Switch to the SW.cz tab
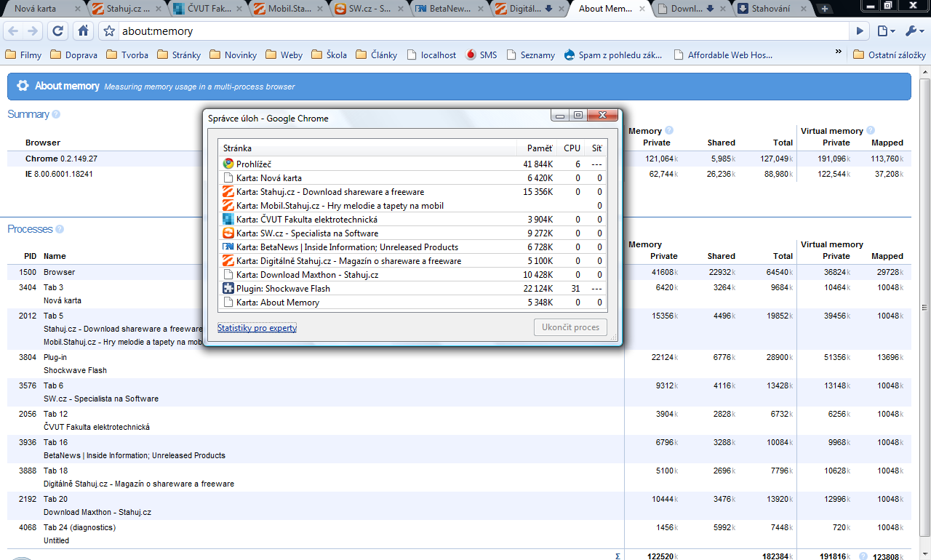Screen dimensions: 931x560 [366, 9]
